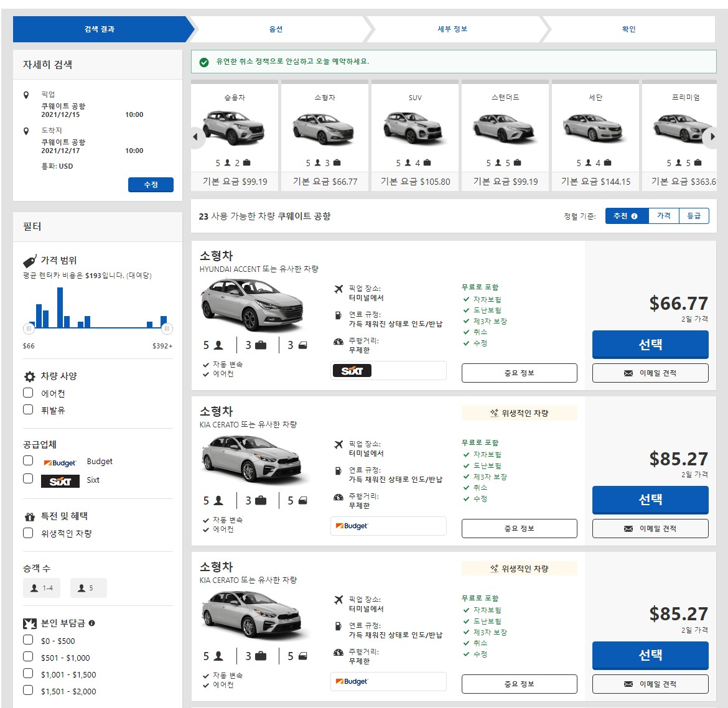Image resolution: width=728 pixels, height=708 pixels.
Task: Click 이메일 견적 for last Kia Cerato
Action: pyautogui.click(x=650, y=684)
